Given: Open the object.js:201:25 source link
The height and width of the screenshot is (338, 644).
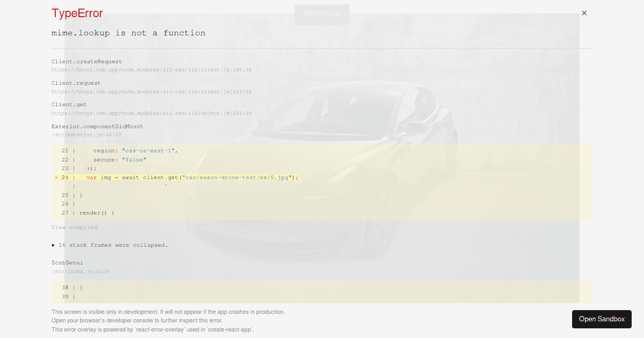Looking at the screenshot, I should pyautogui.click(x=151, y=113).
